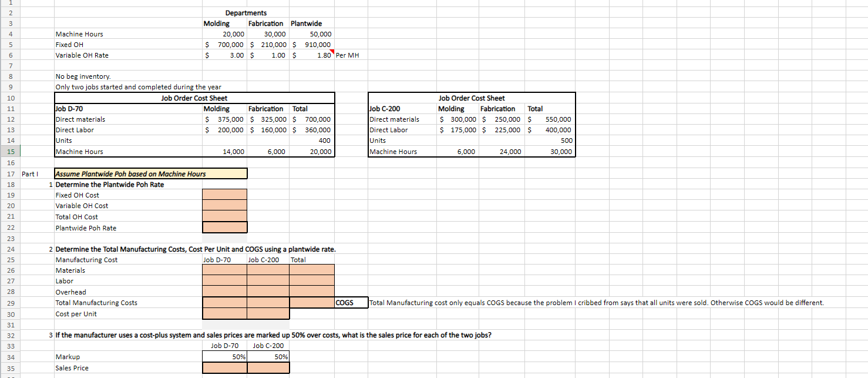Click the Overhead input cell under Job D-70
This screenshot has width=868, height=378.
tap(224, 292)
